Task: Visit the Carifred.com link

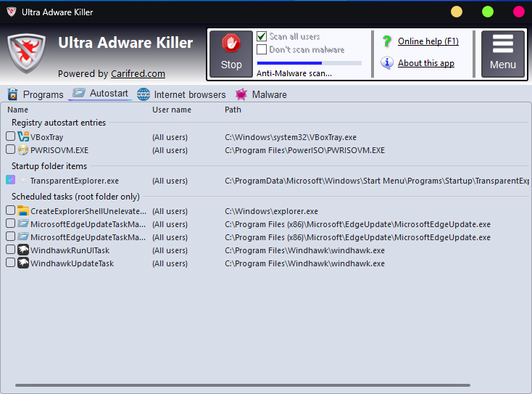Action: tap(138, 74)
